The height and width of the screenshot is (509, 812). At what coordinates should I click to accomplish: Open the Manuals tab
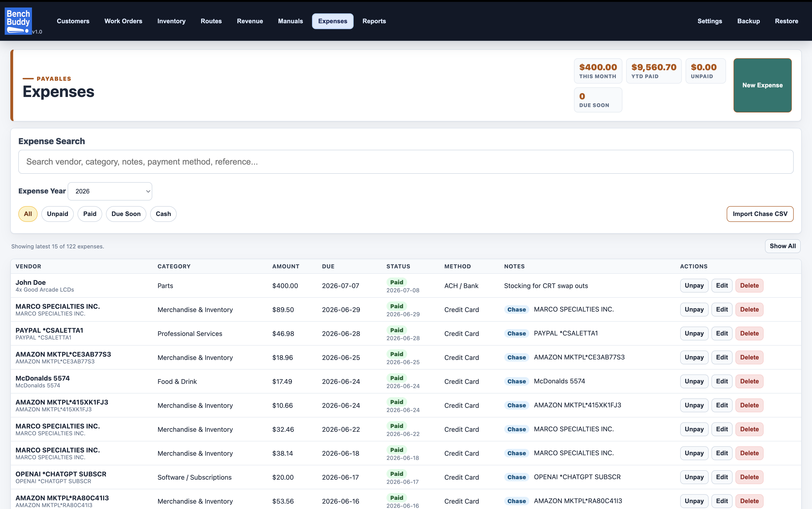[x=290, y=21]
